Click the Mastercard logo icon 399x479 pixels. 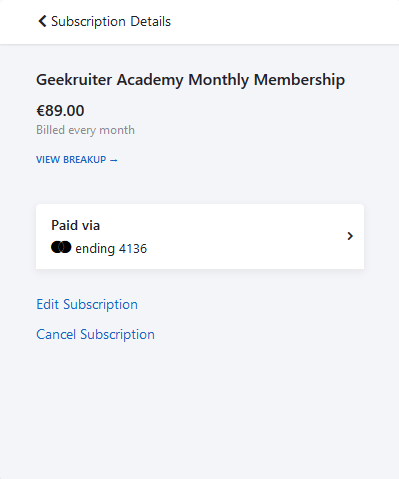[61, 247]
